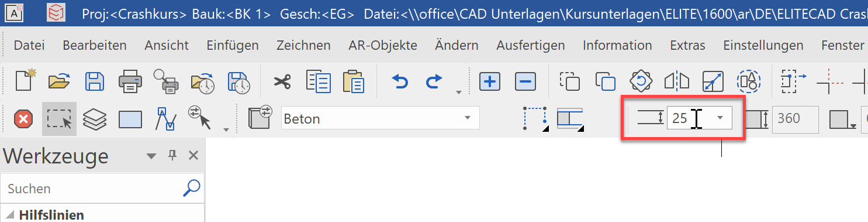The width and height of the screenshot is (868, 222).
Task: Click the red Cancel icon
Action: tap(23, 119)
